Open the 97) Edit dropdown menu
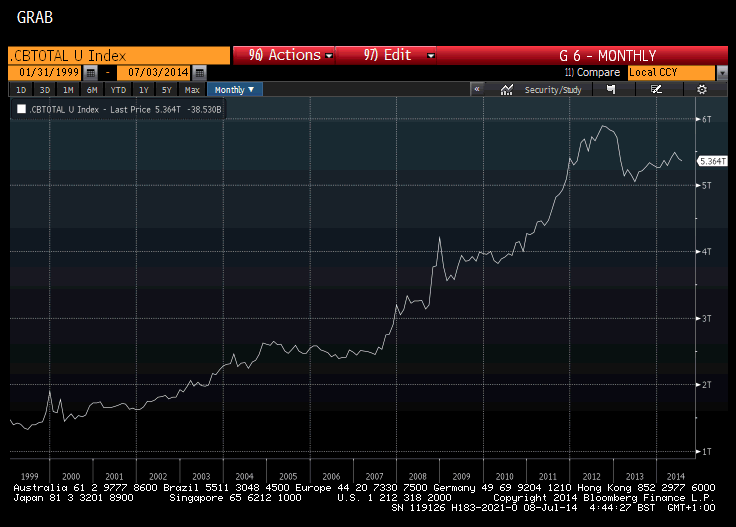This screenshot has width=736, height=527. 386,55
